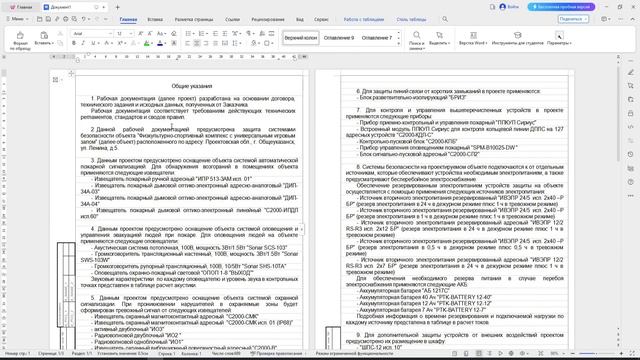
Task: Open the Вставка ribbon tab
Action: (x=155, y=19)
